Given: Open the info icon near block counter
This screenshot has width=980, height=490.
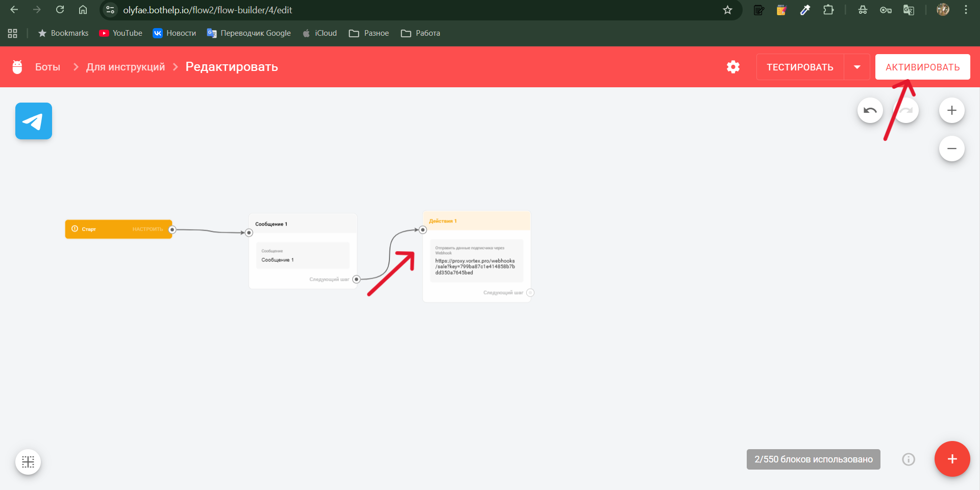Looking at the screenshot, I should (908, 459).
